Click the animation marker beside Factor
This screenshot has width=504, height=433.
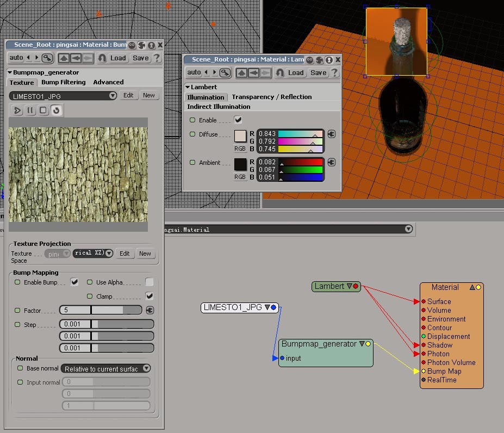click(x=17, y=311)
